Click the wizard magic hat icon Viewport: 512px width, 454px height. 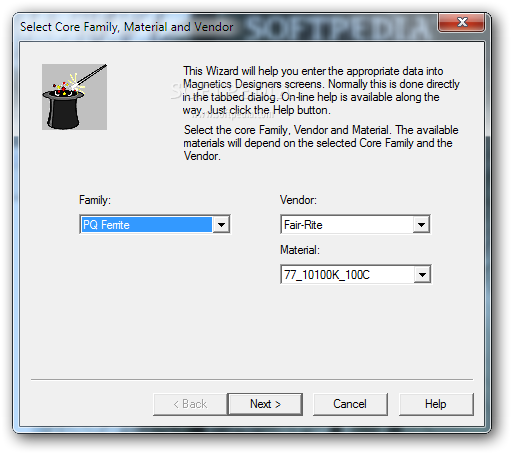click(74, 97)
